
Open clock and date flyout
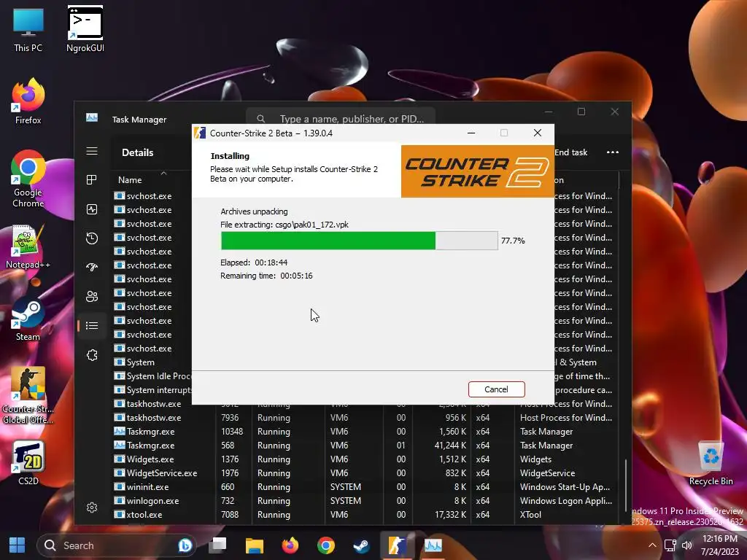click(719, 545)
